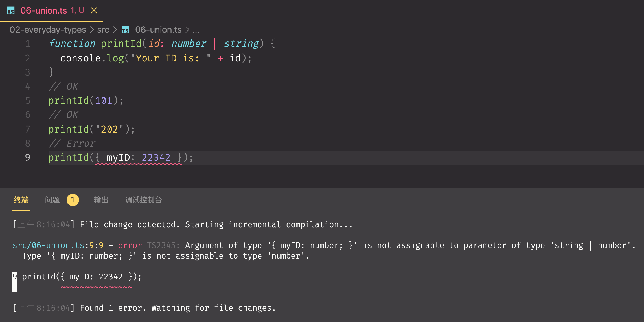Click the 'id' parameter name on line 1
The image size is (644, 322).
[154, 44]
